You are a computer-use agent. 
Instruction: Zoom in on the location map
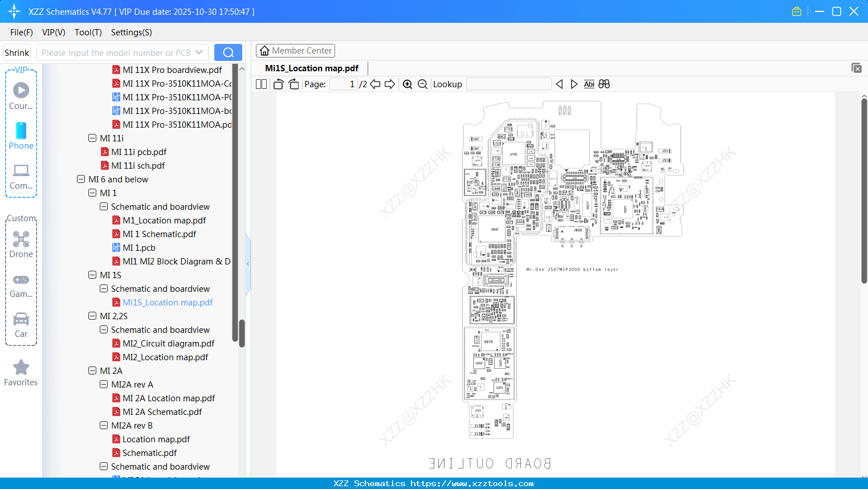[407, 84]
